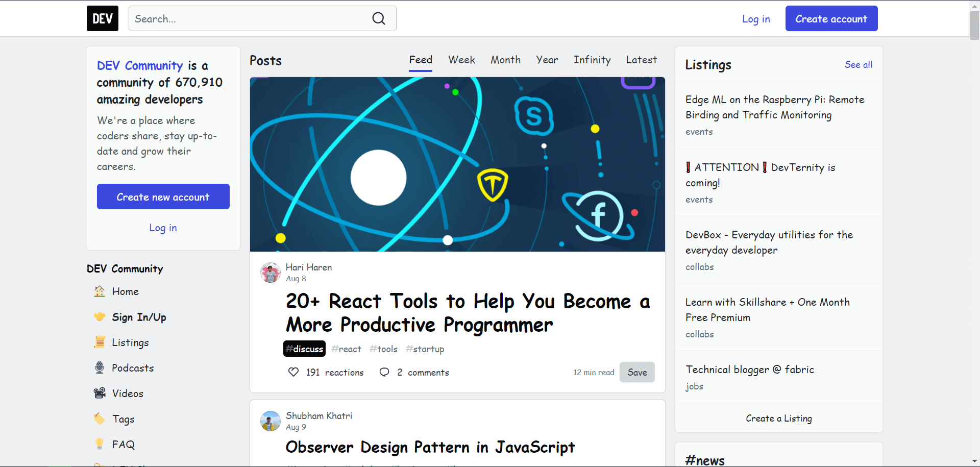The height and width of the screenshot is (467, 980).
Task: Click the Videos camera icon
Action: click(100, 393)
